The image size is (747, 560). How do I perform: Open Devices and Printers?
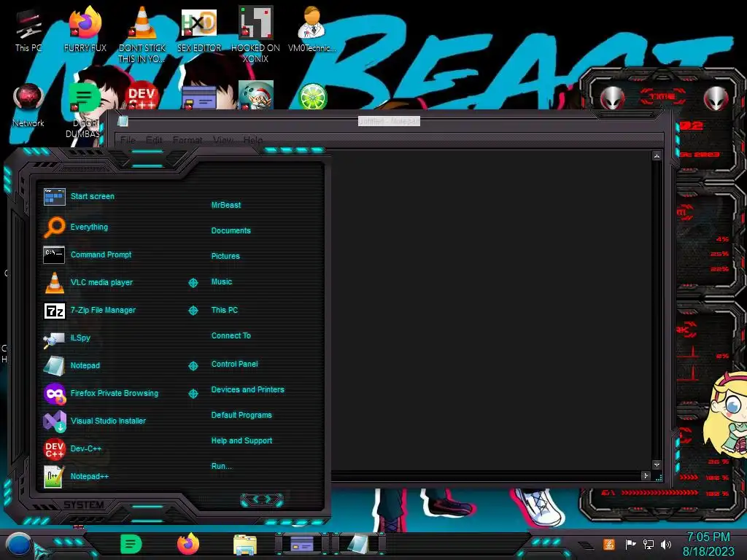[247, 389]
